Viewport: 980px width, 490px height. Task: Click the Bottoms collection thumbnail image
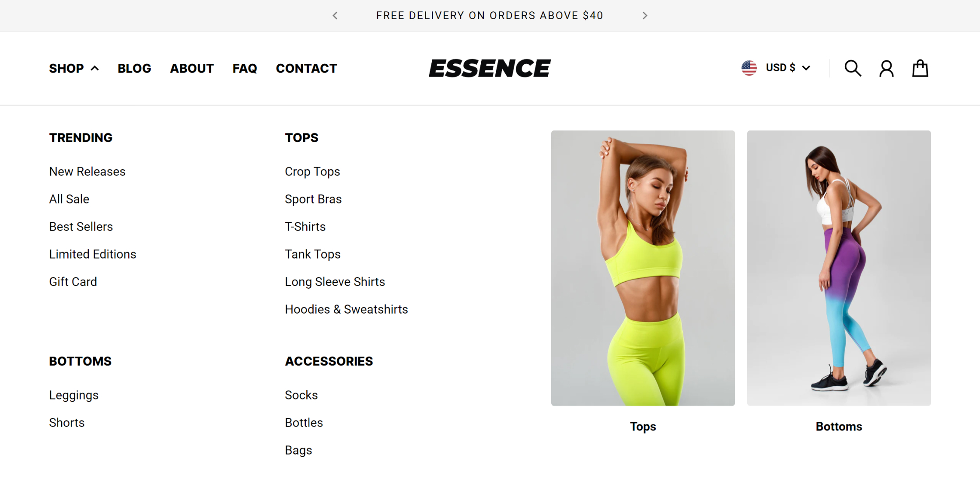click(839, 268)
